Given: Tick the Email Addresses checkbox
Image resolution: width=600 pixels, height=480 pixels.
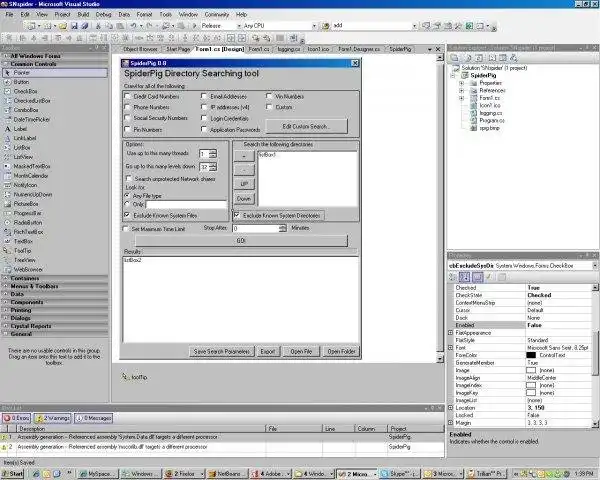Looking at the screenshot, I should click(204, 96).
